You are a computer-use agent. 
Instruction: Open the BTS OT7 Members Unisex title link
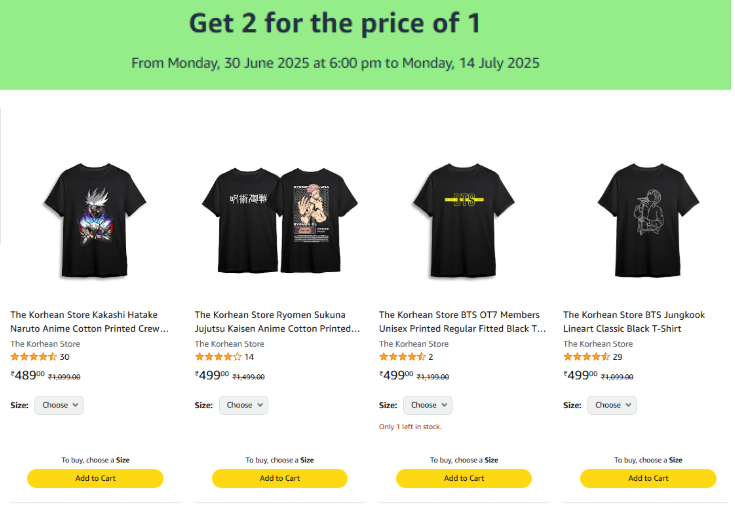[x=462, y=321]
